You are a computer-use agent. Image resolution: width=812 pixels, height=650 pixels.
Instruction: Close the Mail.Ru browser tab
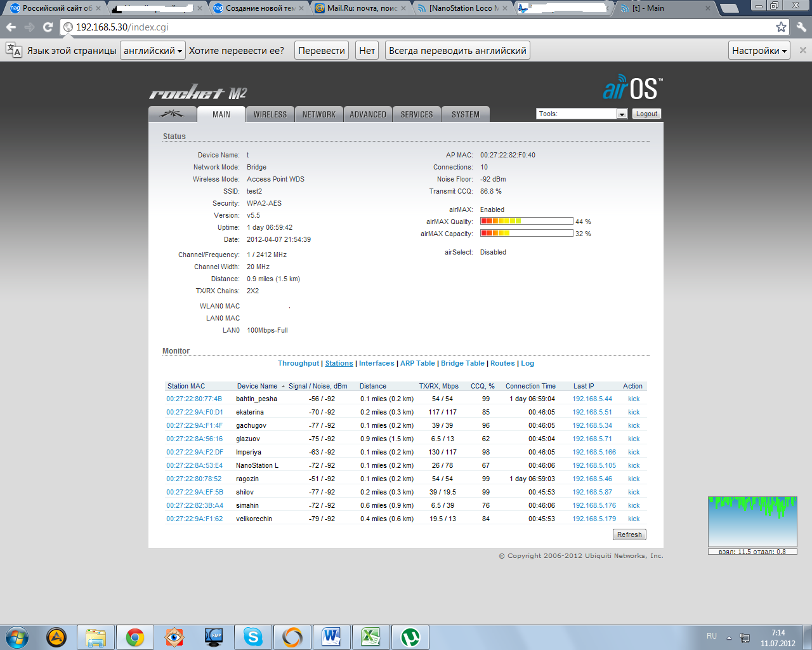(403, 8)
